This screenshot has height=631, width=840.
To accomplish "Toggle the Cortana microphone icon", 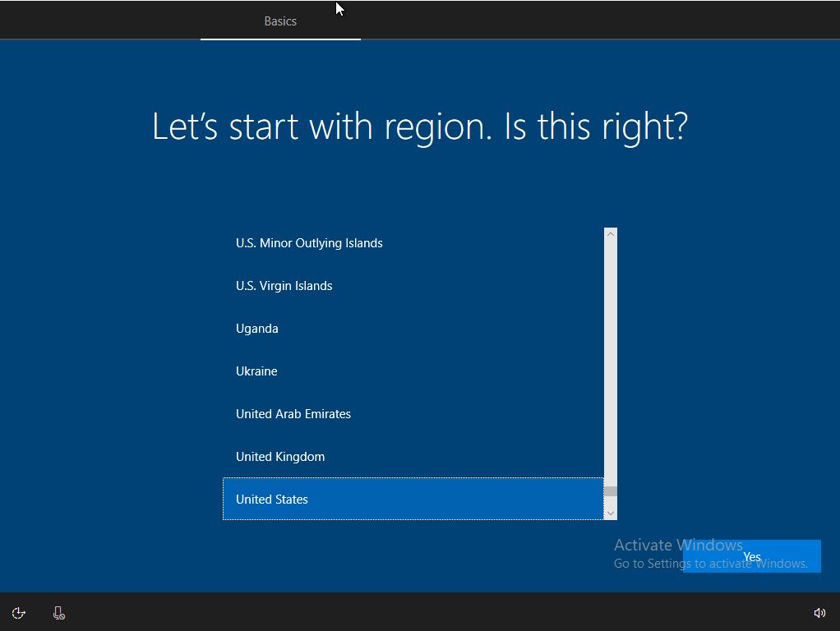I will tap(59, 613).
